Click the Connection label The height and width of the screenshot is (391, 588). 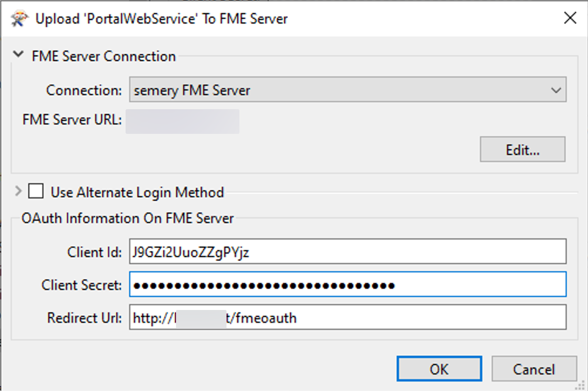pos(83,90)
